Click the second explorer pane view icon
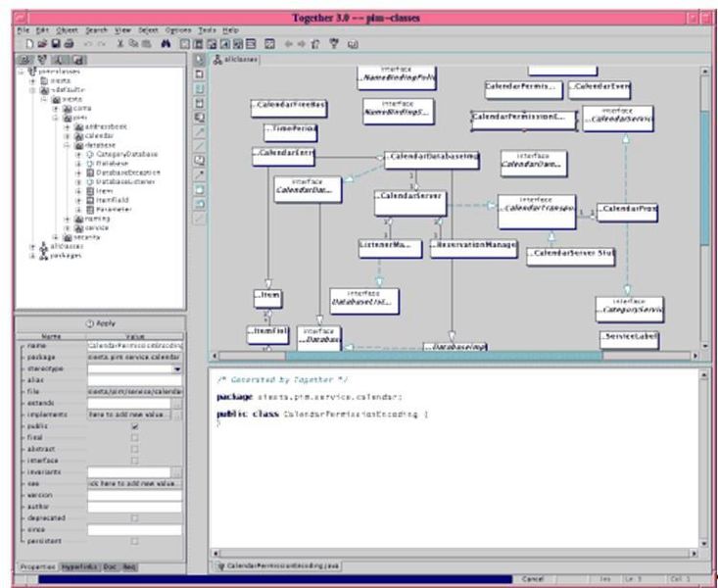Screen dimensions: 718x588 pyautogui.click(x=42, y=59)
